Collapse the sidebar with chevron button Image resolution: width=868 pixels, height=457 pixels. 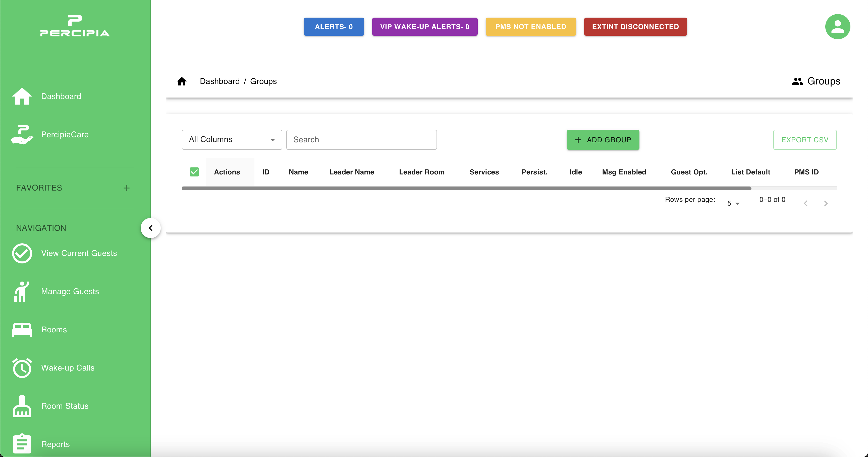(x=150, y=228)
